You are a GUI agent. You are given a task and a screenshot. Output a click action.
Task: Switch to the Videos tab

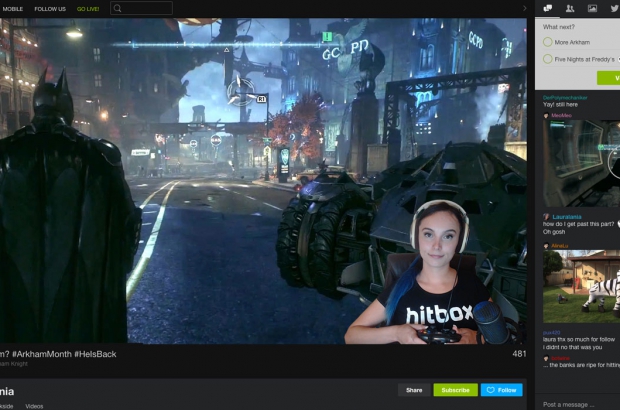click(34, 406)
